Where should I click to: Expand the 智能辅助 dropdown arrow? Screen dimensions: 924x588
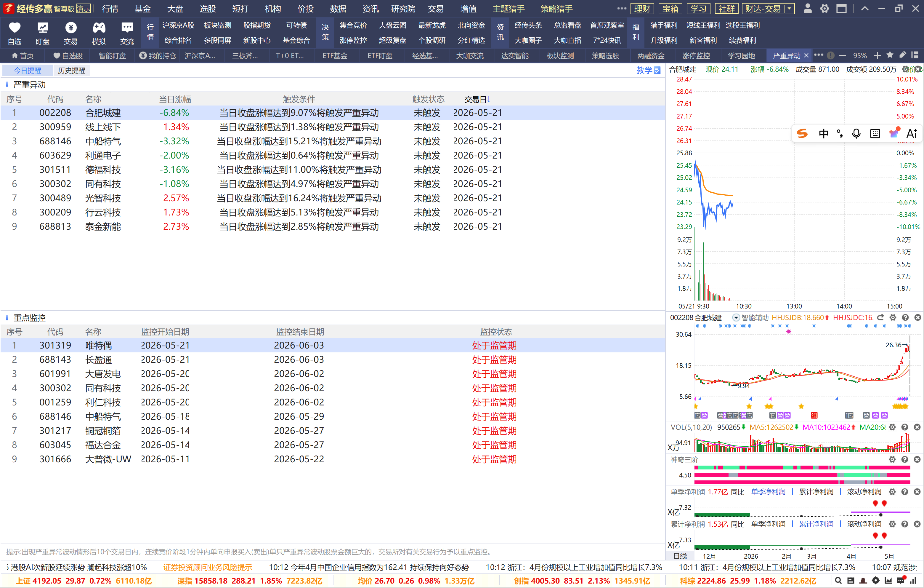pyautogui.click(x=736, y=318)
